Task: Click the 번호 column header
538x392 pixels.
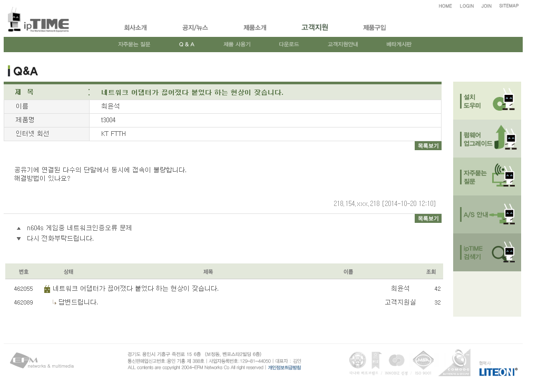Action: pyautogui.click(x=24, y=272)
